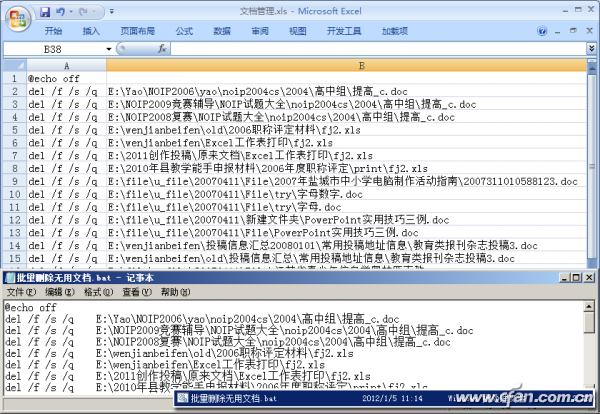The height and width of the screenshot is (414, 600).
Task: Open the 视图 ribbon tab
Action: (297, 31)
